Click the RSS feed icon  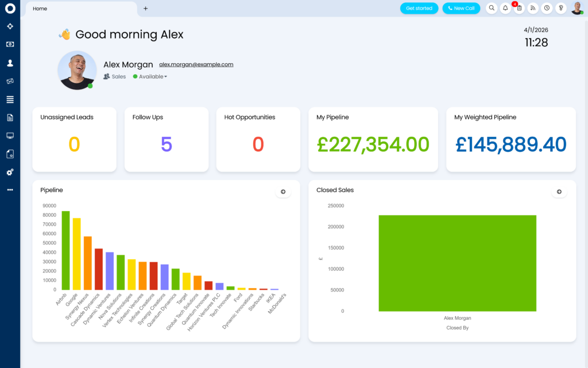point(533,8)
